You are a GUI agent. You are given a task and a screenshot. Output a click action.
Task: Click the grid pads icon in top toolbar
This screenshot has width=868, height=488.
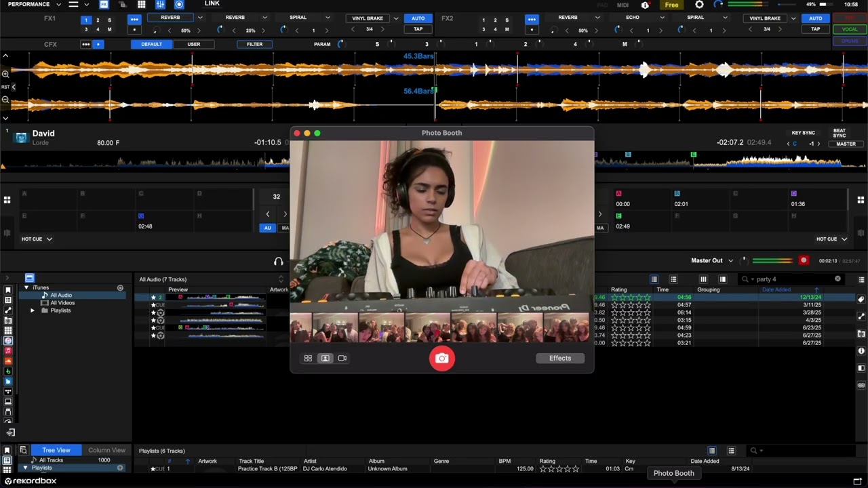click(x=142, y=5)
